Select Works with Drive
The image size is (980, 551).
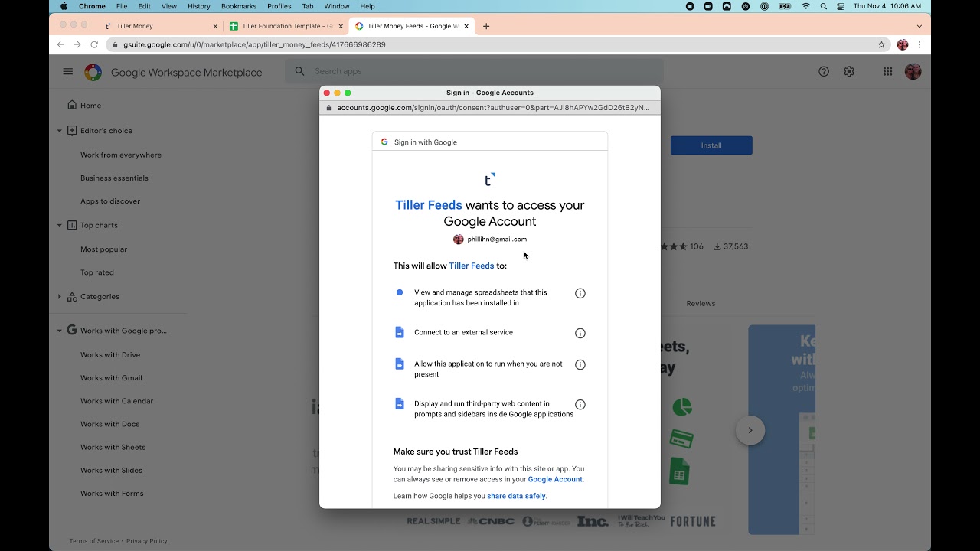click(x=110, y=355)
